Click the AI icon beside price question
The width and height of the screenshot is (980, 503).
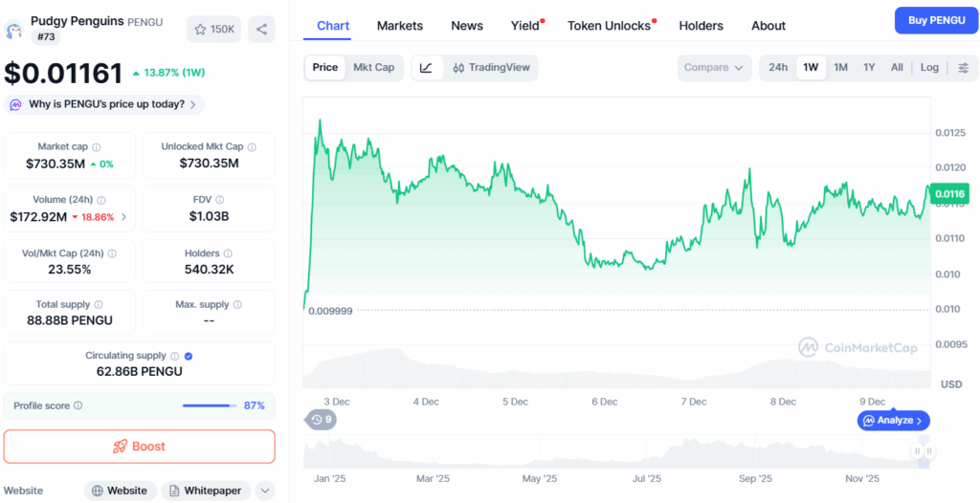[15, 104]
